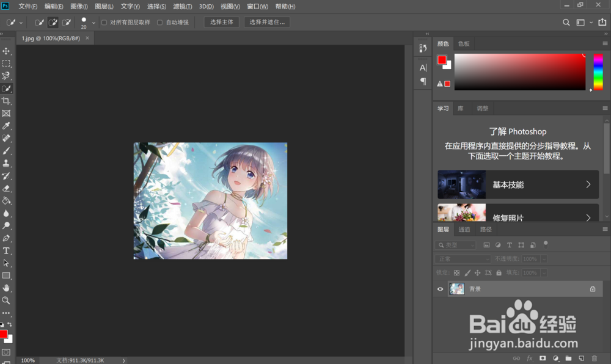Select the Brush tool
Image resolution: width=611 pixels, height=364 pixels.
pos(6,151)
